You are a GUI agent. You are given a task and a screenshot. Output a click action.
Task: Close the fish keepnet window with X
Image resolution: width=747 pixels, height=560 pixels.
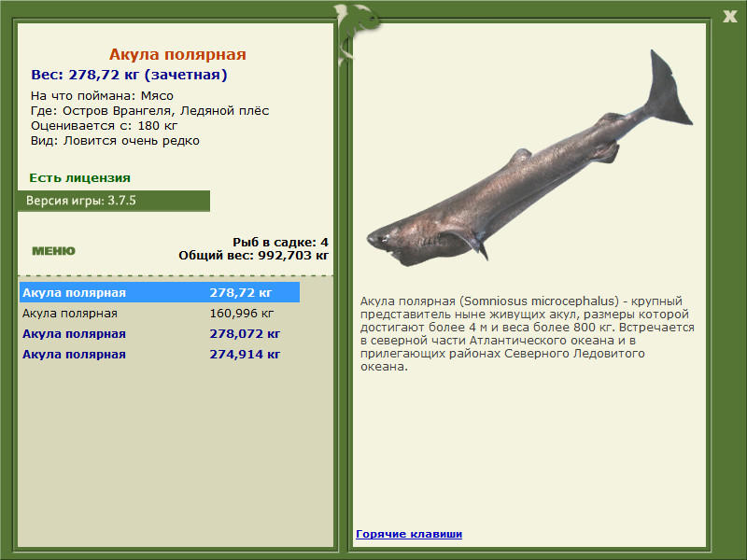tap(729, 17)
